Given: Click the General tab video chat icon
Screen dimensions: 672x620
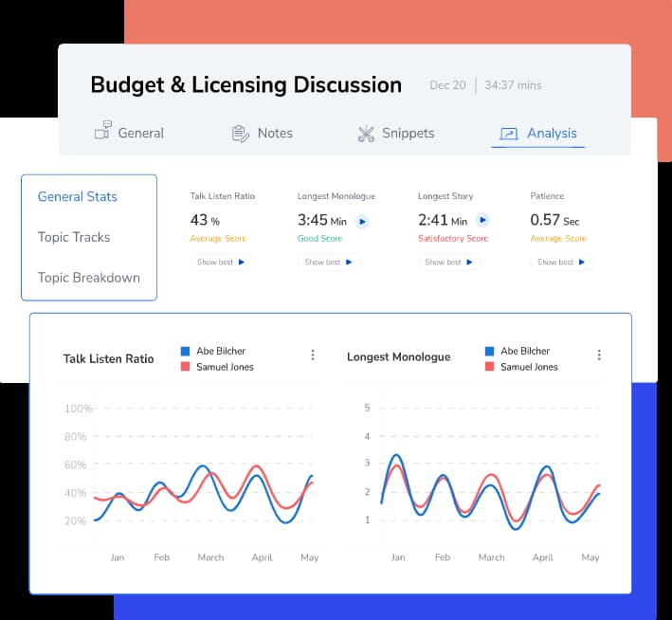Looking at the screenshot, I should [x=103, y=130].
